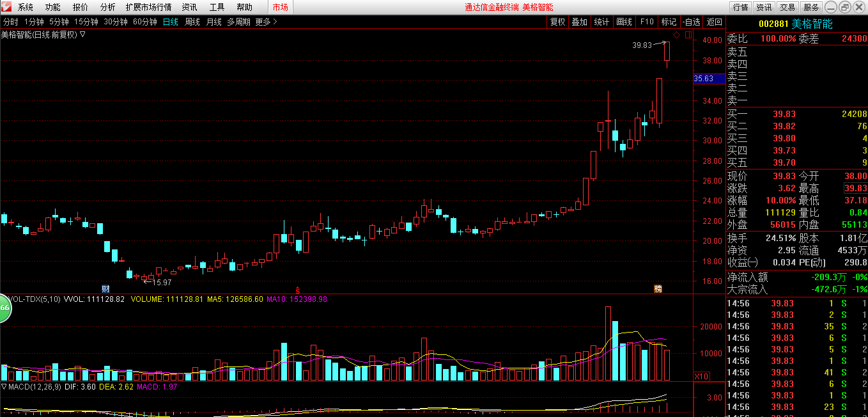Screen dimensions: 868x417
Task: Click the 财 financial marker icon
Action: [106, 289]
